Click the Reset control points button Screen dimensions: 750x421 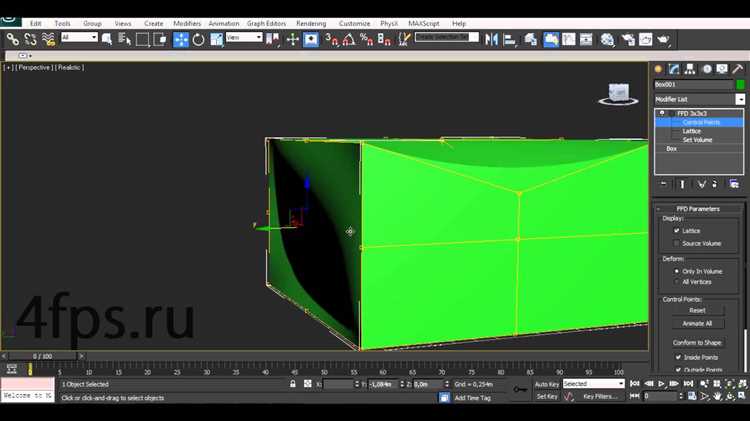(697, 310)
